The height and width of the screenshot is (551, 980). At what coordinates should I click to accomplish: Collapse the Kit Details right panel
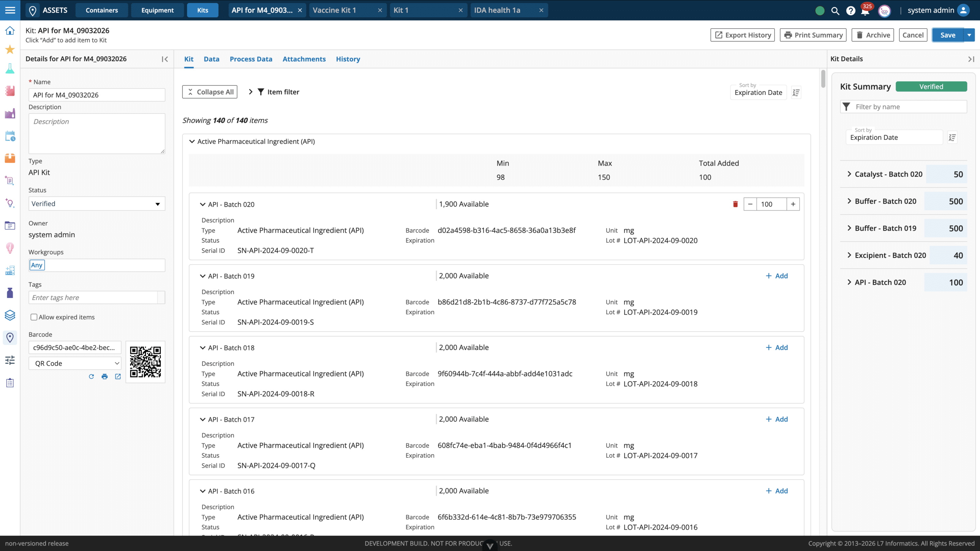(x=971, y=59)
